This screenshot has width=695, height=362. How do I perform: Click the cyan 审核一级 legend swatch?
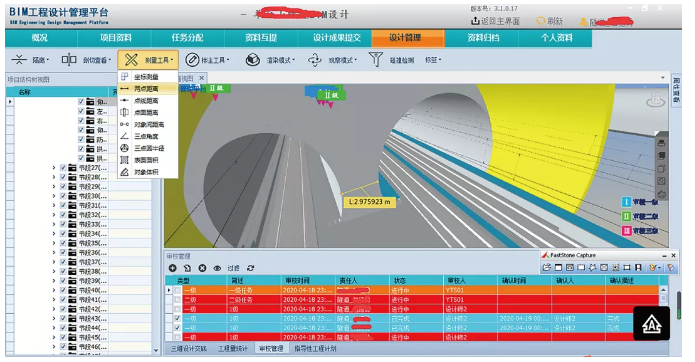coord(626,202)
